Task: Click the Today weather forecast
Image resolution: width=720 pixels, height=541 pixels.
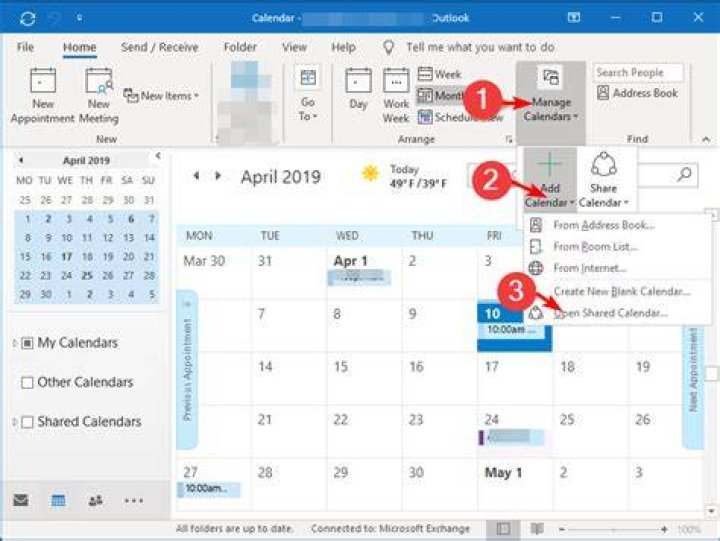Action: click(x=418, y=176)
